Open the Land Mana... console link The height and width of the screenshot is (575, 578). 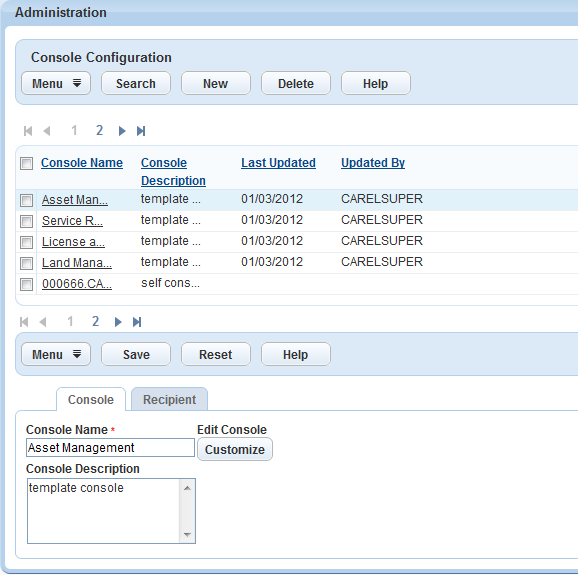tap(77, 263)
